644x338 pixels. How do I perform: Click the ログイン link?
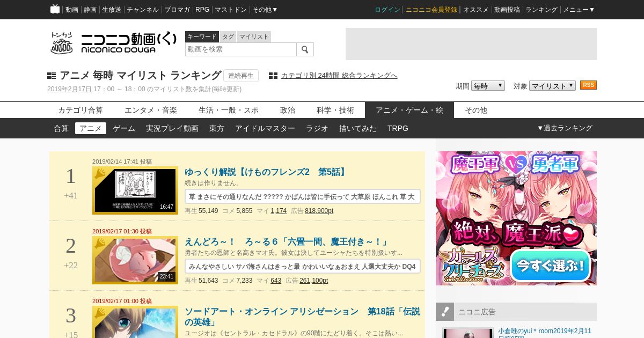tap(387, 10)
